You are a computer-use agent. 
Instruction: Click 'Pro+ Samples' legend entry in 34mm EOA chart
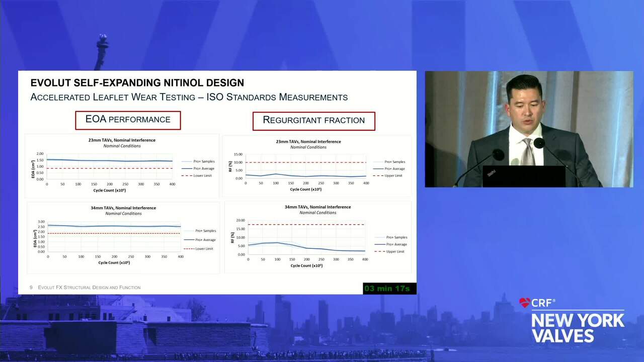click(x=200, y=231)
